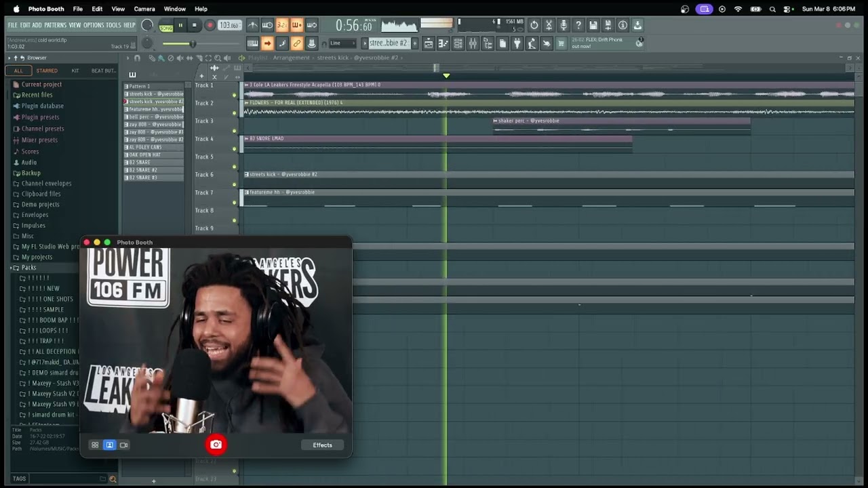868x488 pixels.
Task: Click the tempo display 103.060
Action: coord(229,25)
